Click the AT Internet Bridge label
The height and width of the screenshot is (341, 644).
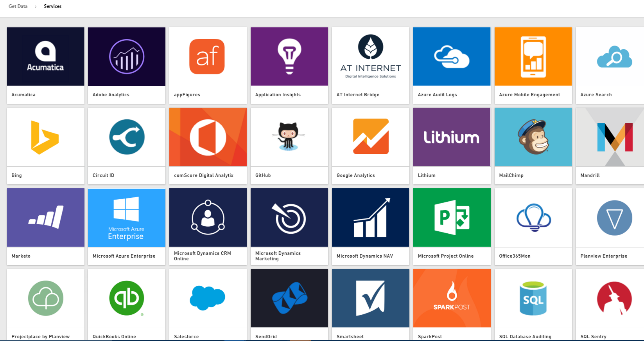pos(358,95)
